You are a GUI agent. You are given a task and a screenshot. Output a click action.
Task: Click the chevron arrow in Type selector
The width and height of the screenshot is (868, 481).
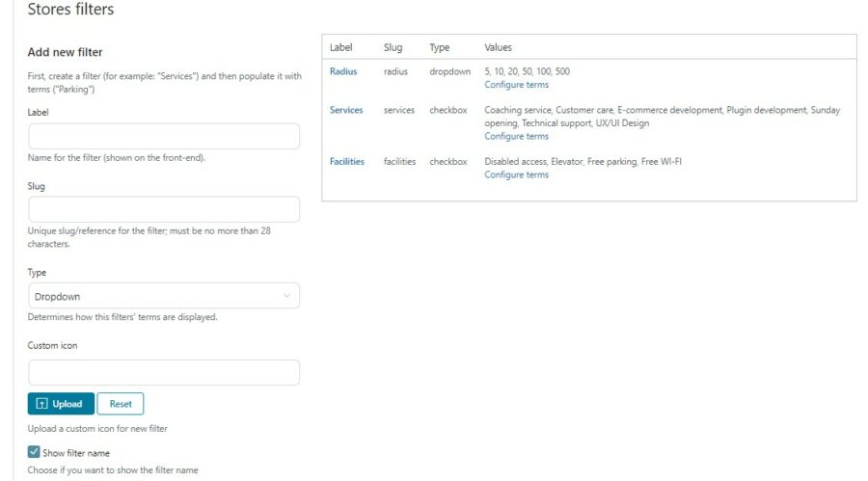click(286, 296)
